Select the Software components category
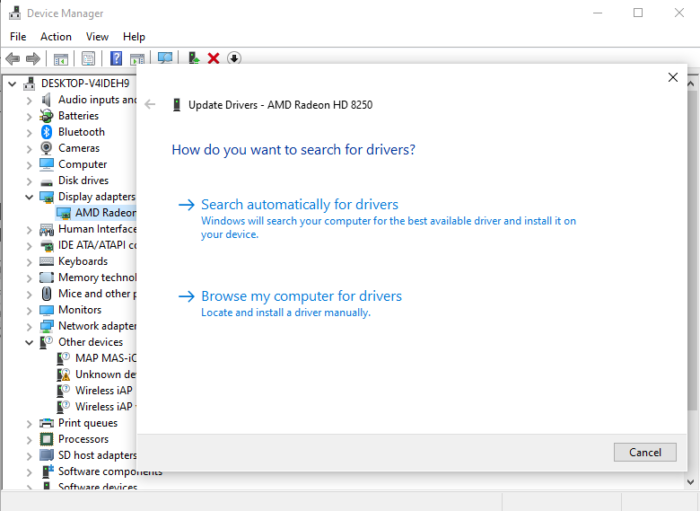This screenshot has width=700, height=511. (x=110, y=471)
